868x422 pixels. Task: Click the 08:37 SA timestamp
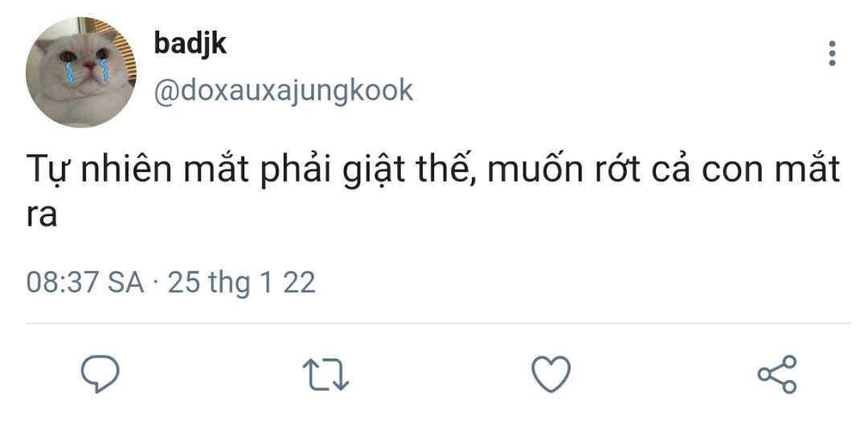click(84, 283)
